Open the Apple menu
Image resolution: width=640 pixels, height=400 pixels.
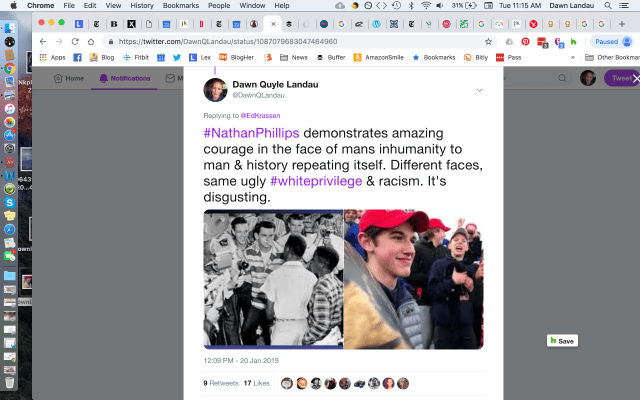click(13, 5)
